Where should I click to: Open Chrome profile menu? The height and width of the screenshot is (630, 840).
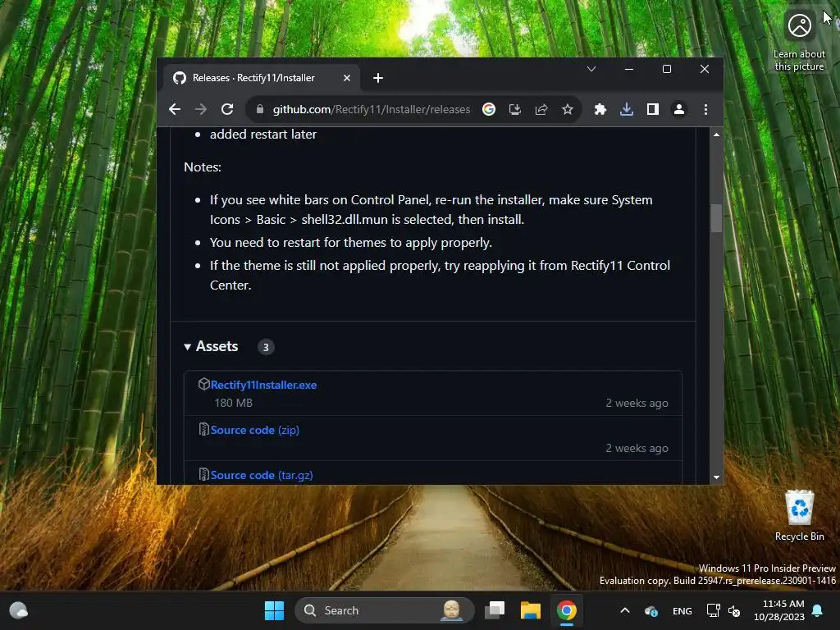678,109
